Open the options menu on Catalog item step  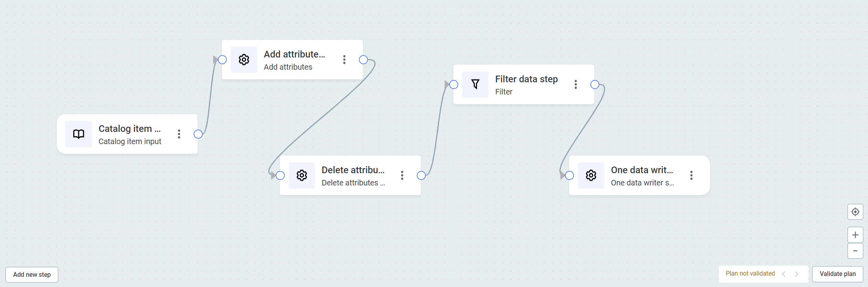179,134
